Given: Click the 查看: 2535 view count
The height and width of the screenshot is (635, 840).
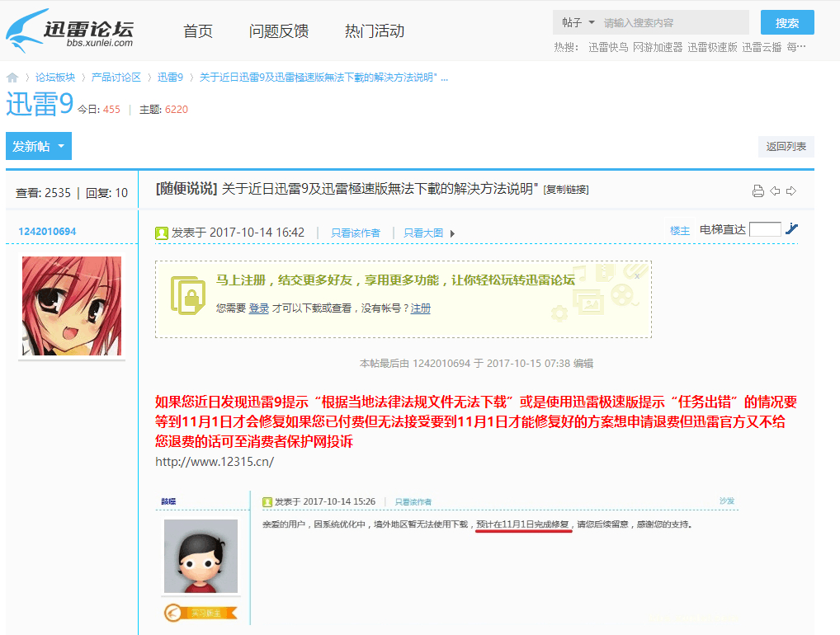Looking at the screenshot, I should coord(44,193).
